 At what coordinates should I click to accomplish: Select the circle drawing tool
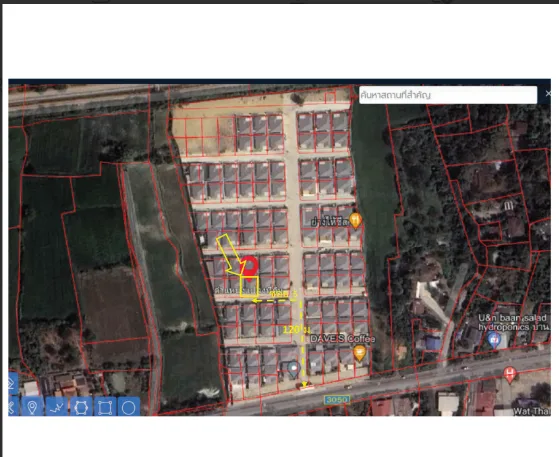pos(128,407)
